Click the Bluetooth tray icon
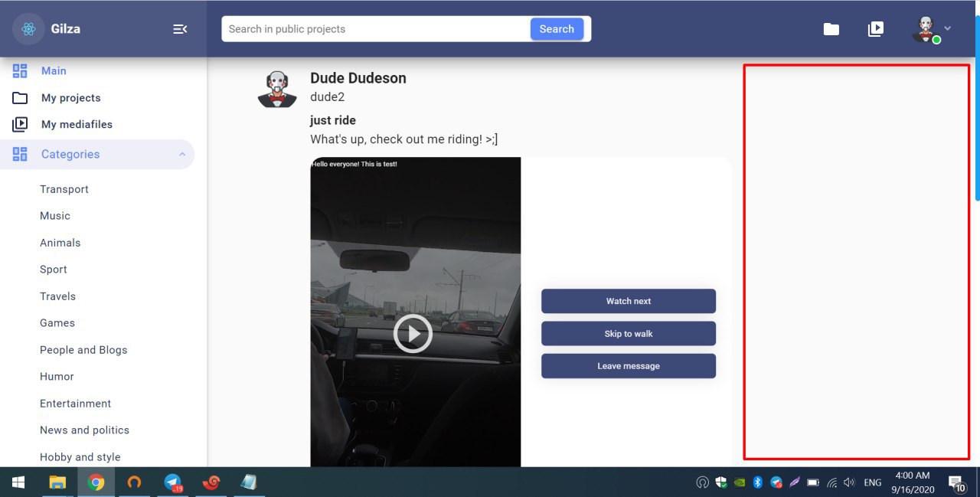The width and height of the screenshot is (980, 497). click(x=758, y=482)
